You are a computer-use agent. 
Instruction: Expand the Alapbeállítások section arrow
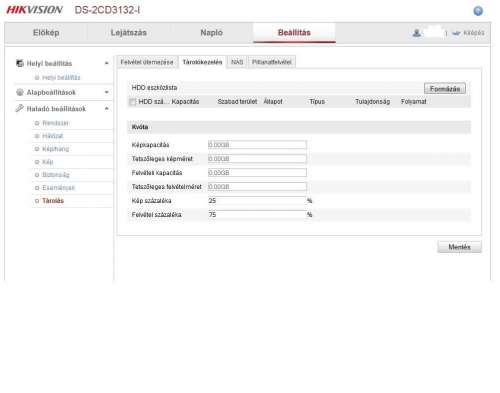[x=107, y=92]
